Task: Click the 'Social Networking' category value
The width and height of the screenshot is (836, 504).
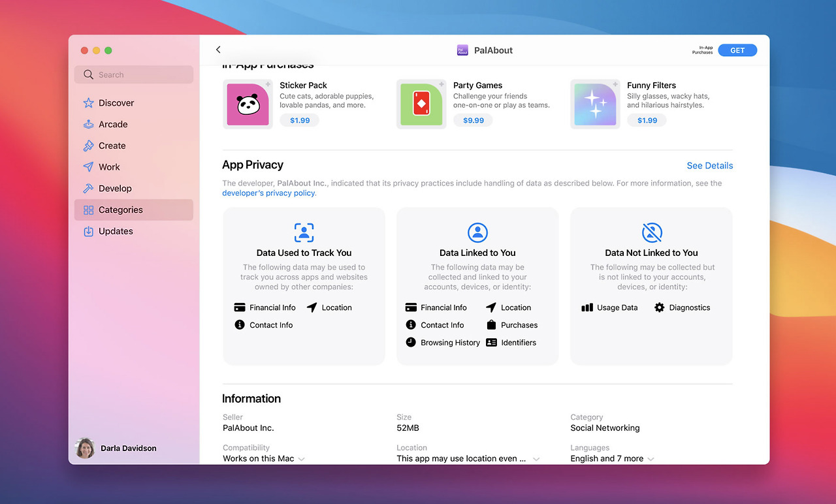Action: [605, 428]
